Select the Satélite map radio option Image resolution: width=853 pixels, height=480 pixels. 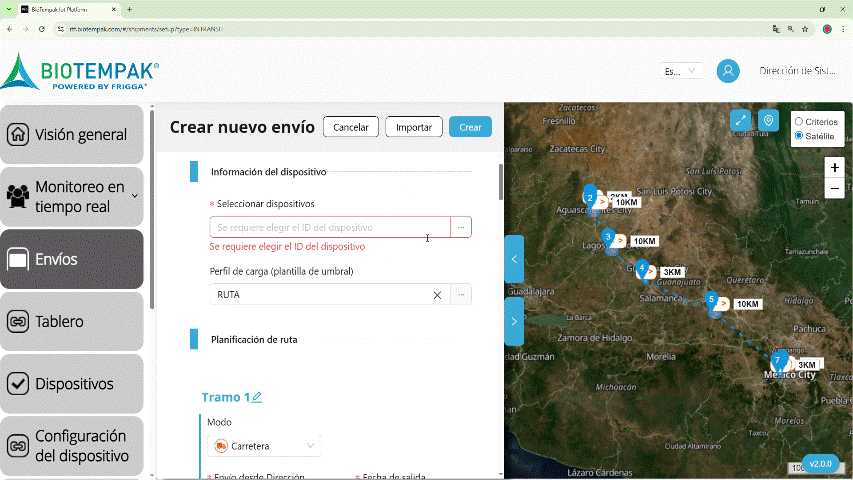[799, 135]
